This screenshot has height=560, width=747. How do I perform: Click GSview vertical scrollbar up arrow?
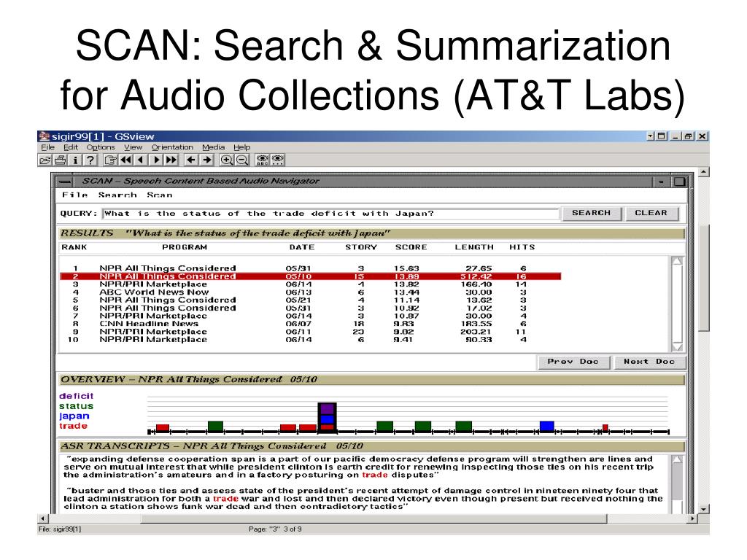click(704, 171)
